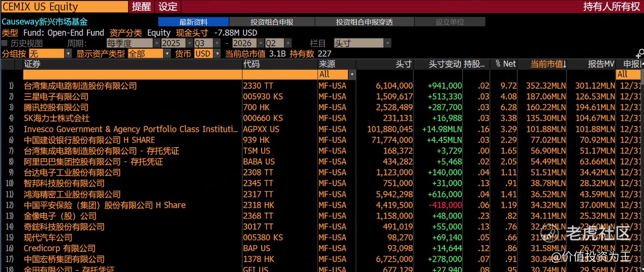The image size is (644, 272).
Task: Click the 持有人所有权 title
Action: (612, 6)
